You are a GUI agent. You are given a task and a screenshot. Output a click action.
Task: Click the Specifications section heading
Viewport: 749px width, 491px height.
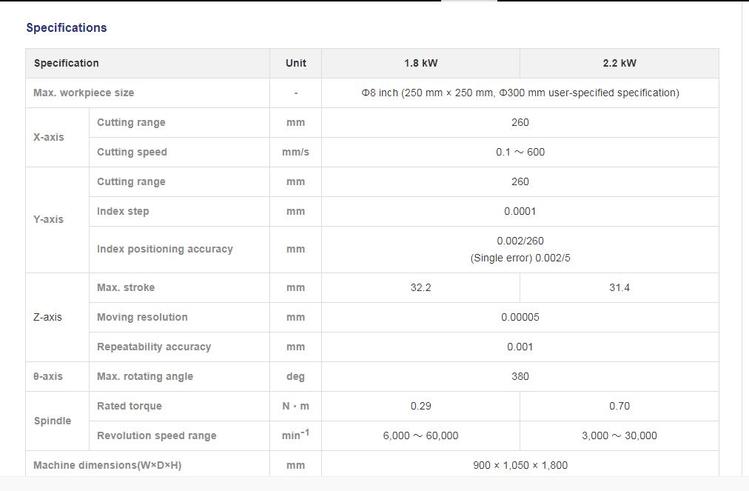(x=66, y=28)
